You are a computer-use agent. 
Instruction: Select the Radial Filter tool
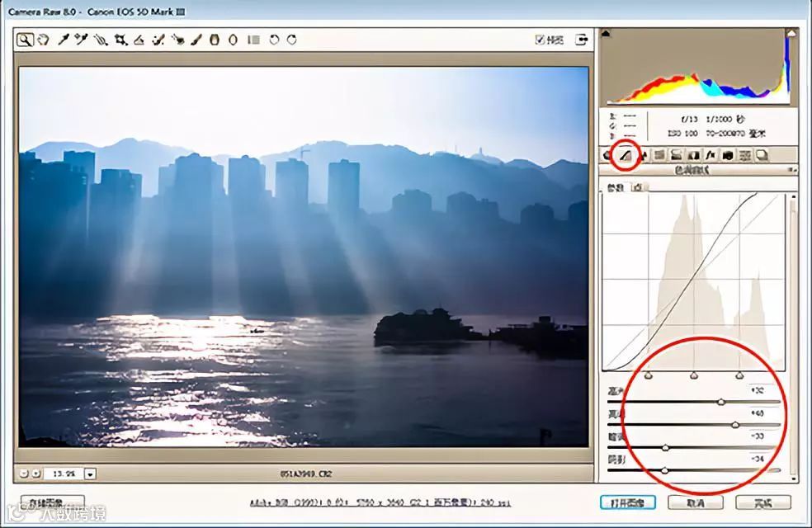tap(233, 40)
